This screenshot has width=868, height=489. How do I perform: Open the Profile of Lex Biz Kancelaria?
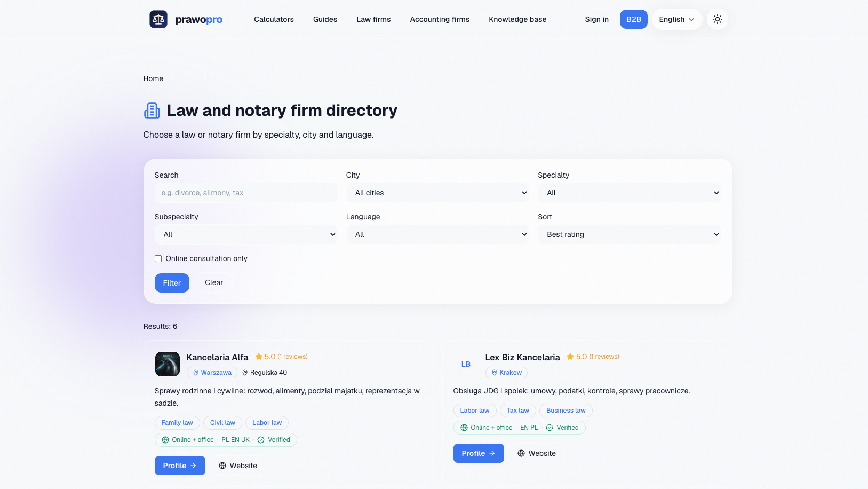click(479, 453)
